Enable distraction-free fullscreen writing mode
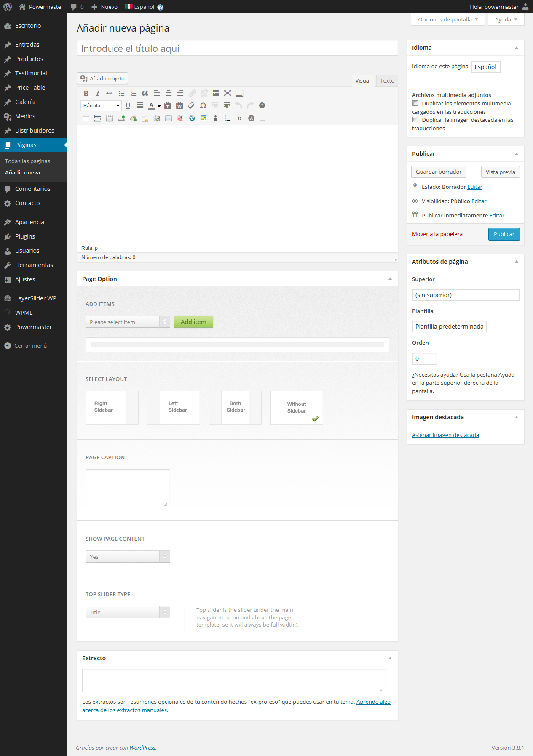533x756 pixels. tap(228, 93)
